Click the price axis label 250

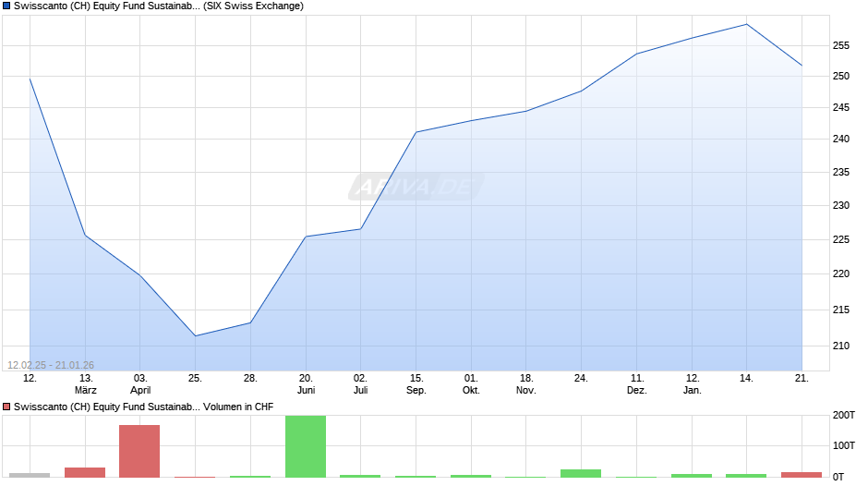click(841, 76)
